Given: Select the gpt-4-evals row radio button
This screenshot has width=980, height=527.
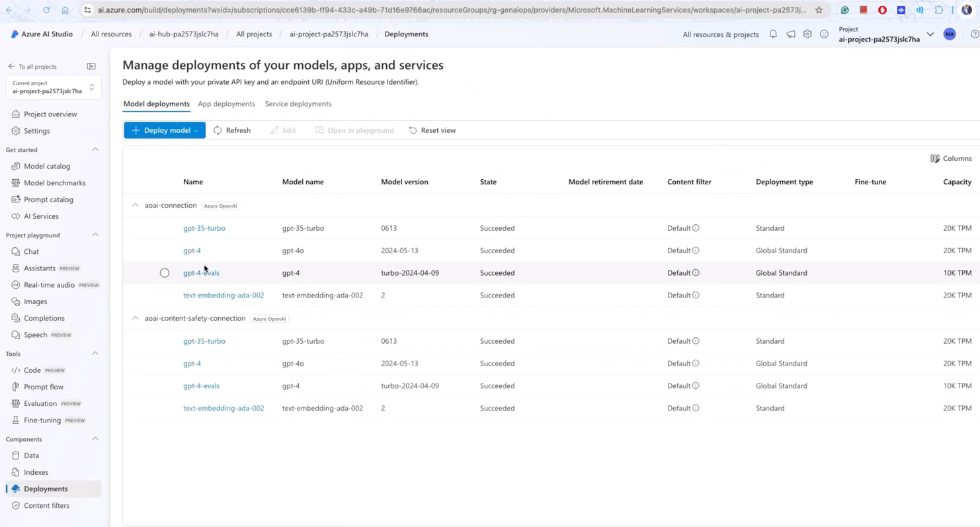Looking at the screenshot, I should pos(165,272).
